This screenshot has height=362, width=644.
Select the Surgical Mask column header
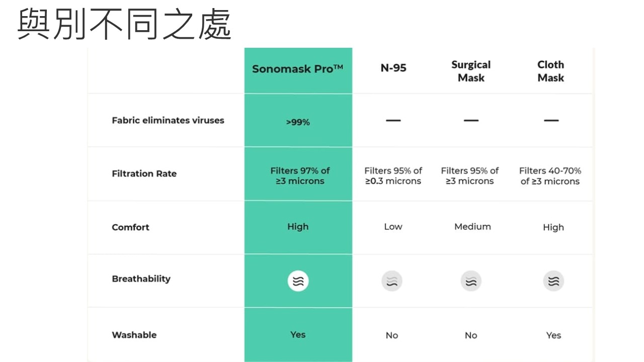(x=471, y=71)
